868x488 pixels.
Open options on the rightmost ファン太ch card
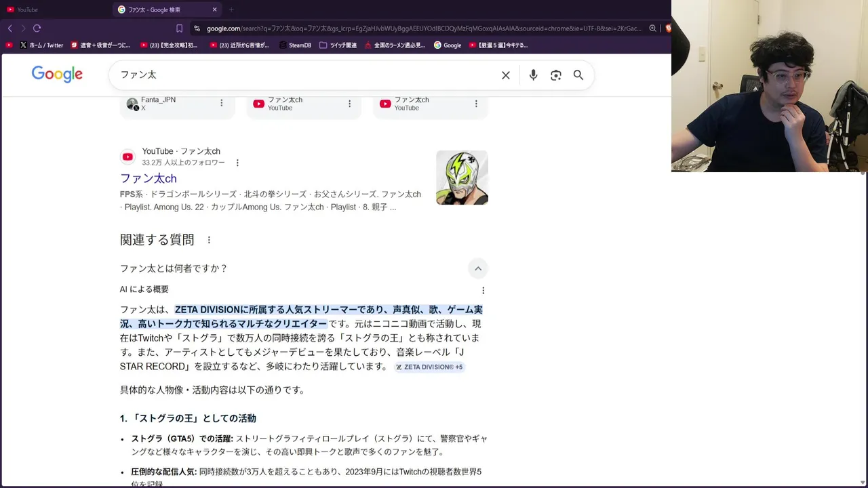pyautogui.click(x=476, y=104)
